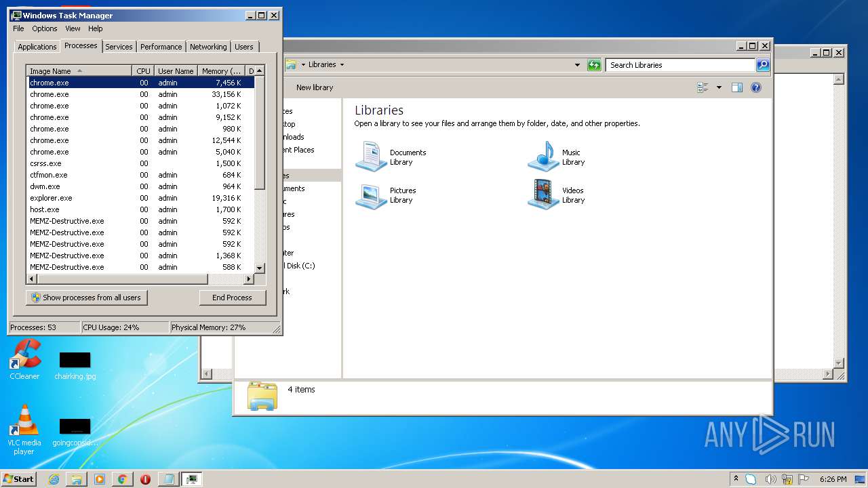Open CCleaner desktop shortcut
The width and height of the screenshot is (868, 488).
24,359
